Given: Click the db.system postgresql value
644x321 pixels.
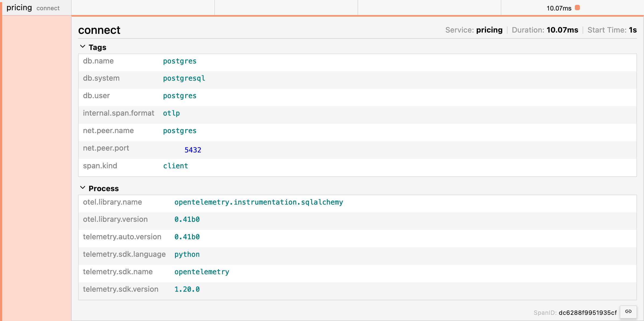Looking at the screenshot, I should click(184, 79).
